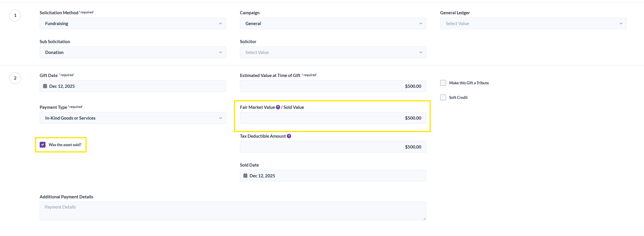Viewport: 644px width, 236px height.
Task: Click Sold Date calendar icon
Action: point(245,176)
